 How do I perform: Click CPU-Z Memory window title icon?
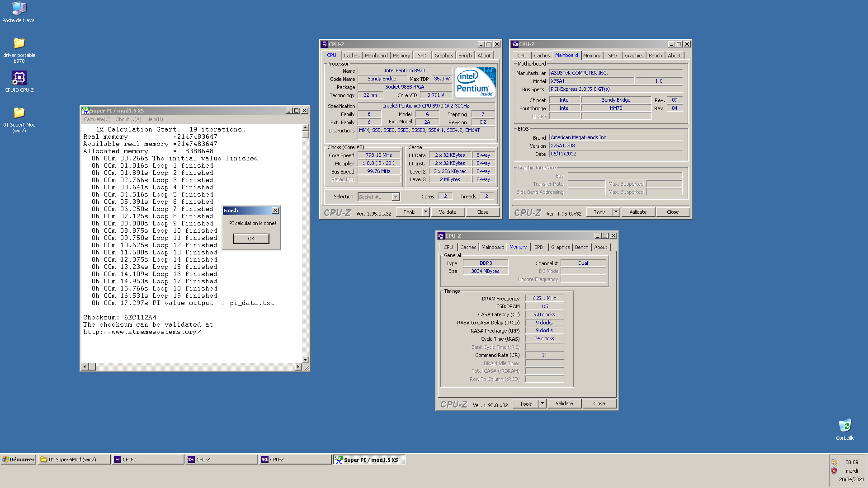point(441,236)
